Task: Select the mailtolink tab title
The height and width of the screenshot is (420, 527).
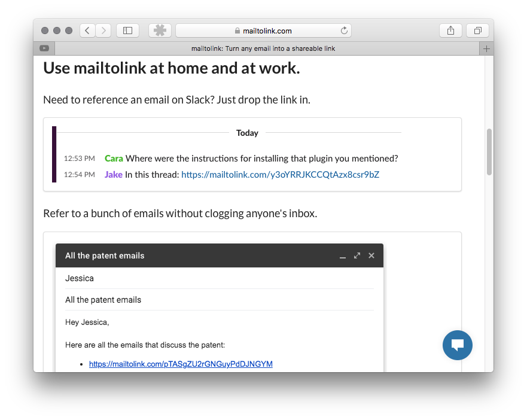Action: coord(263,48)
